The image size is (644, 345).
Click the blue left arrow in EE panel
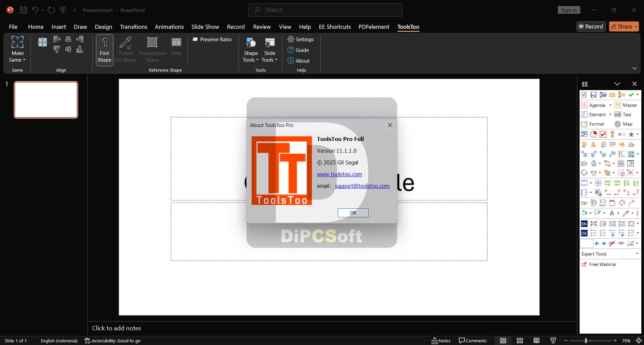[597, 244]
